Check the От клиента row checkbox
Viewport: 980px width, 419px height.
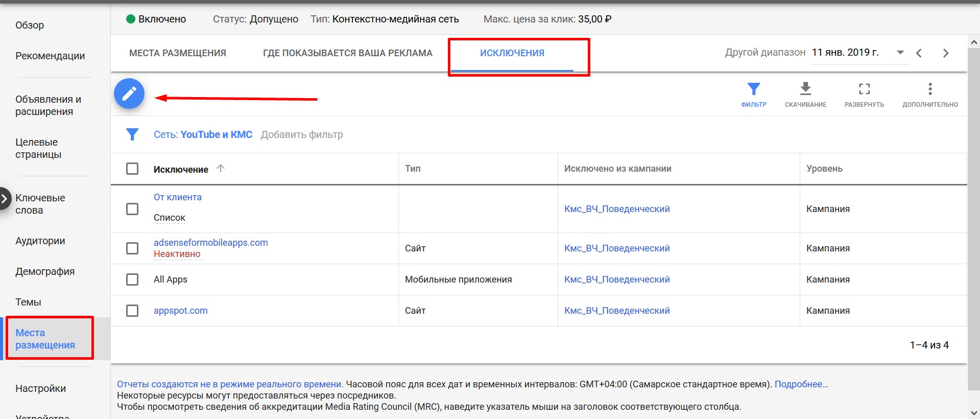click(x=132, y=209)
